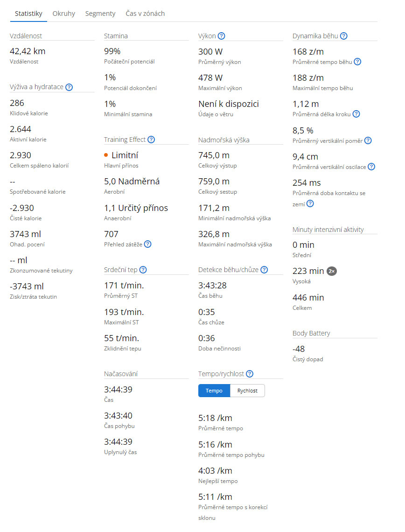Click Srdeční tep help icon
The image size is (405, 532).
(x=143, y=270)
